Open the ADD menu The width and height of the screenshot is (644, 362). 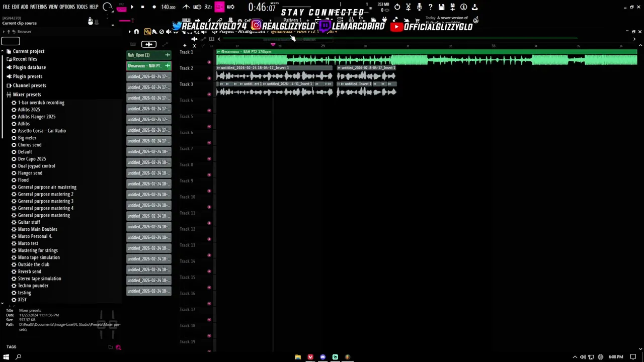click(x=25, y=7)
